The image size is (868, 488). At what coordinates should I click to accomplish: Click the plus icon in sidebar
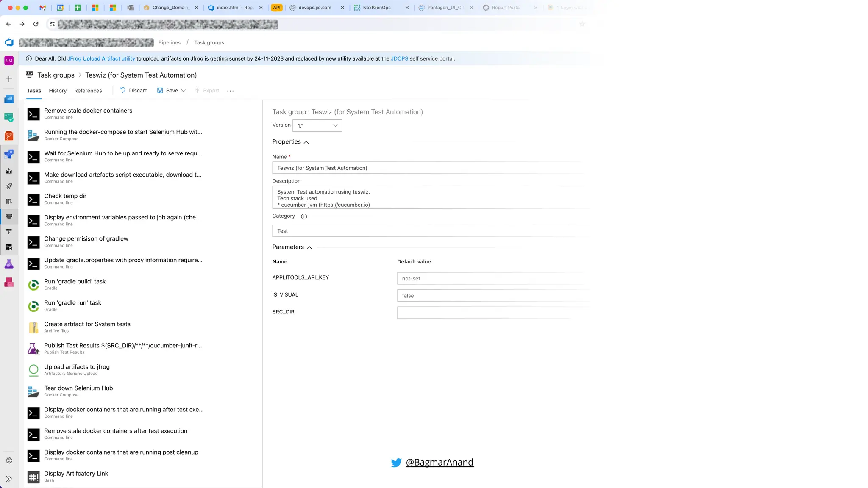click(9, 79)
